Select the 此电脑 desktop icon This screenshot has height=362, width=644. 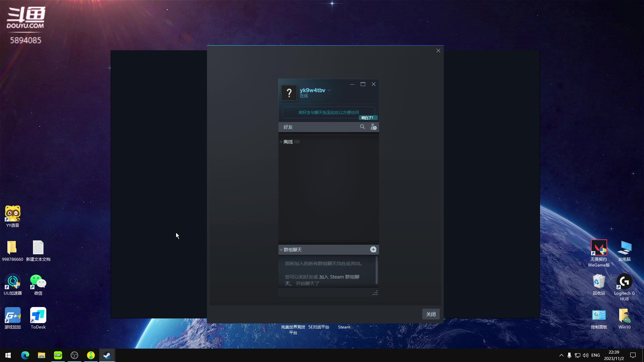coord(624,251)
